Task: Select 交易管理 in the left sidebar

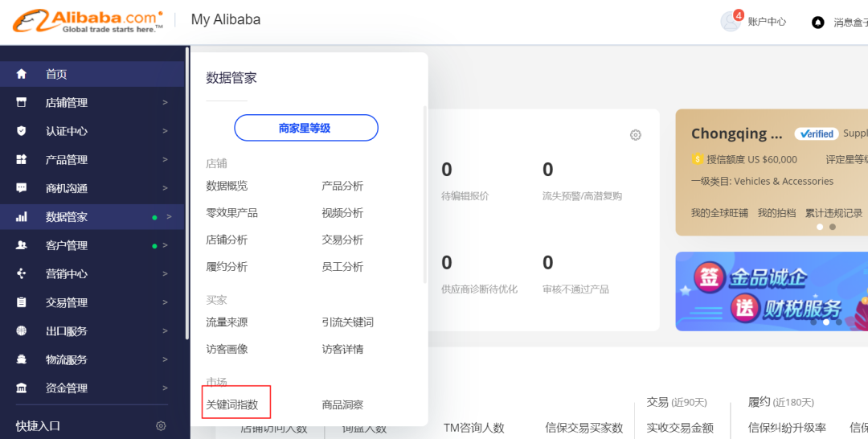Action: click(67, 302)
